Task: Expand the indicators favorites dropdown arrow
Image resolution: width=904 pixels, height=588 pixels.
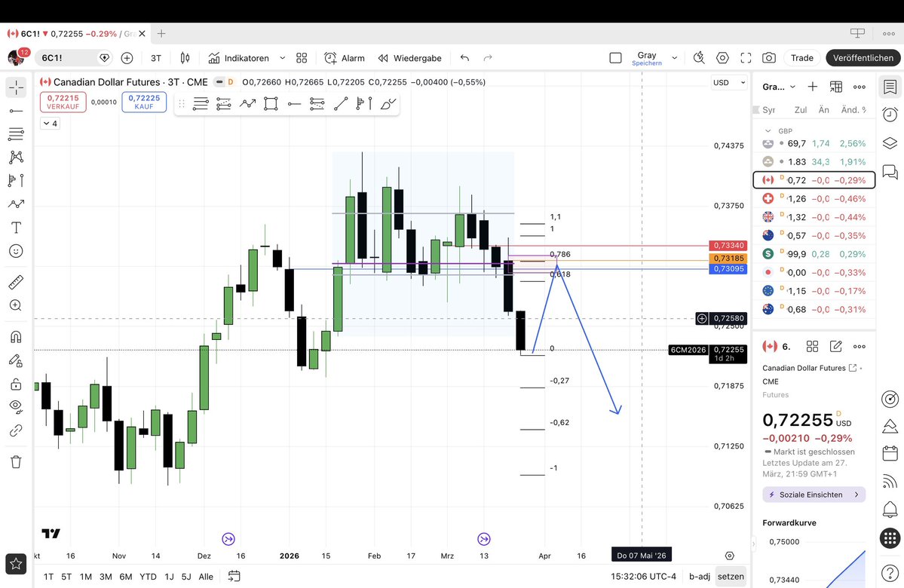Action: tap(283, 58)
